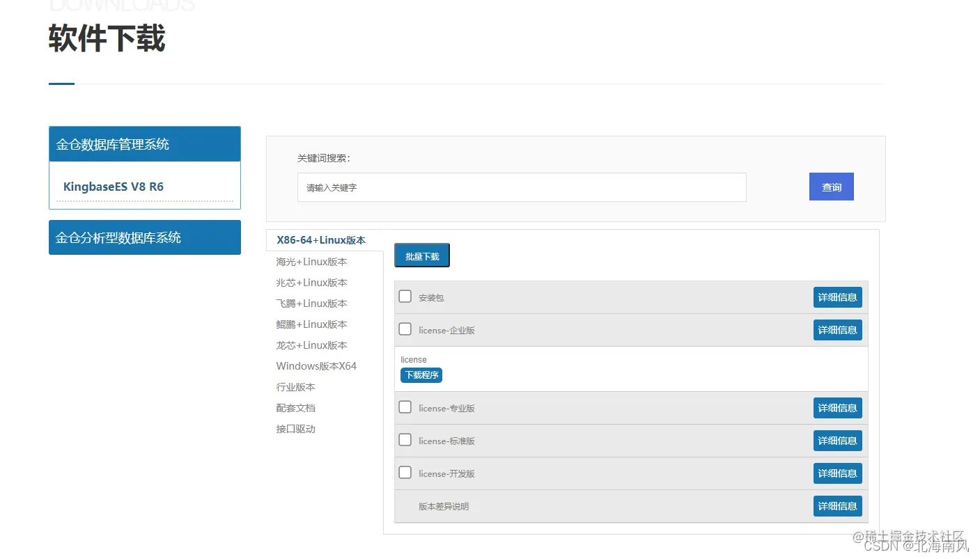Expand 金仓分析型数据库系统 sidebar section
This screenshot has height=559, width=980.
tap(145, 237)
